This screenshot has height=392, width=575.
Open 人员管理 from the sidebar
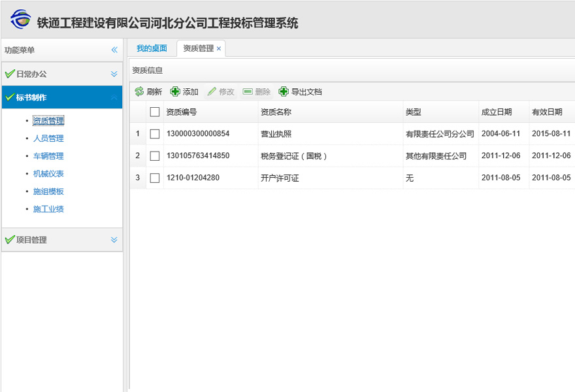coord(48,138)
